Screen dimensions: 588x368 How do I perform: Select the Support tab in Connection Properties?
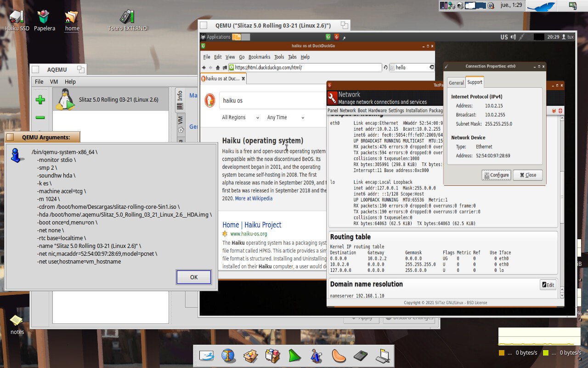coord(475,82)
